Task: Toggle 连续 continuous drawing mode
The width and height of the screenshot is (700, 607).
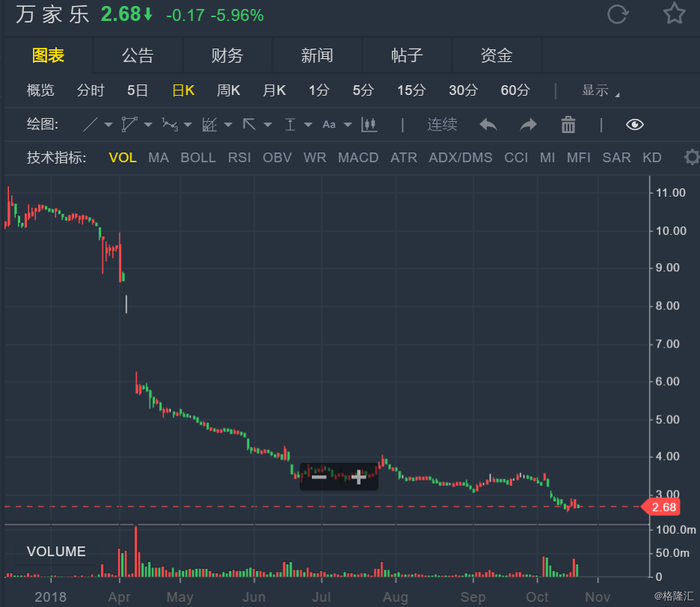Action: pyautogui.click(x=442, y=125)
